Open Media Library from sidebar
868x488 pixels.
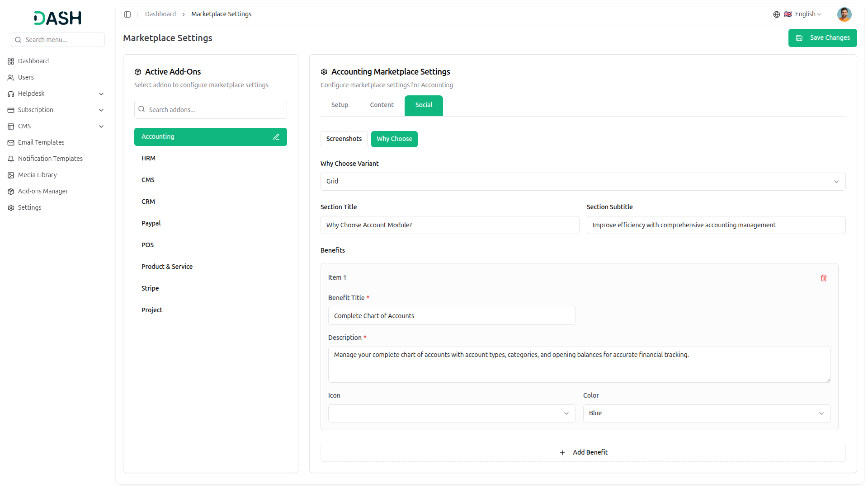tap(38, 175)
